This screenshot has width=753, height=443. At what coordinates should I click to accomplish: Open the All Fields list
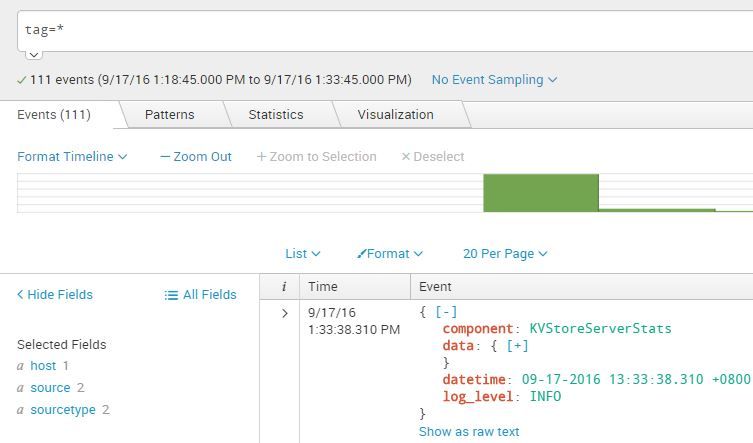pyautogui.click(x=200, y=294)
